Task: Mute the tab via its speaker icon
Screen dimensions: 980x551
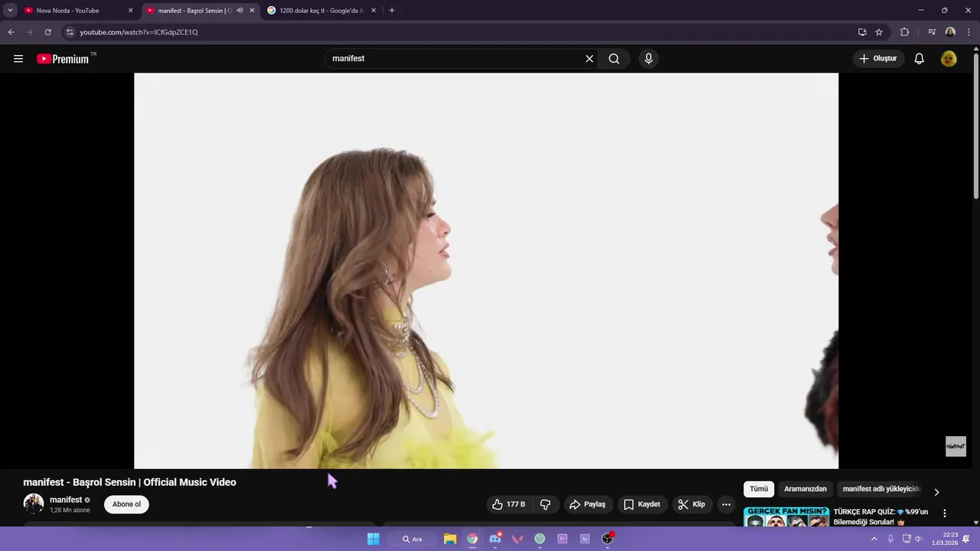Action: coord(240,11)
